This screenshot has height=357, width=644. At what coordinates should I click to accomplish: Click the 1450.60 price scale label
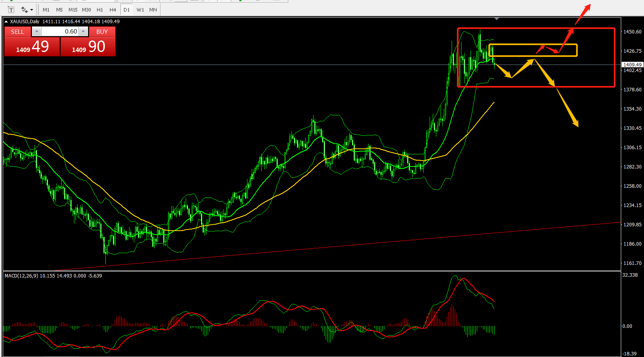[x=632, y=32]
